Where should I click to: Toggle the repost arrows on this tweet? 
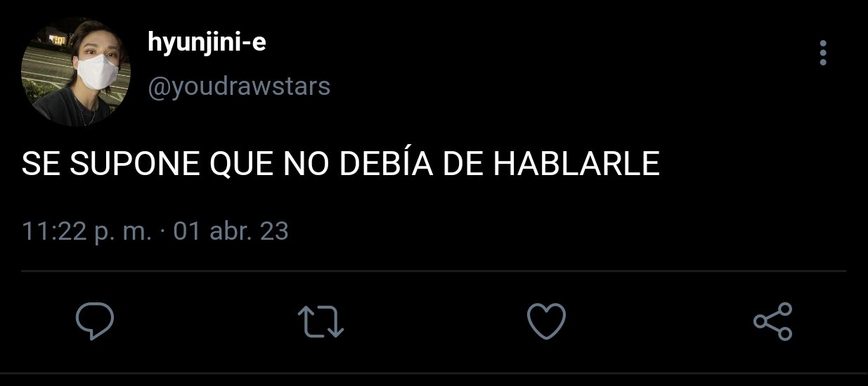[320, 322]
